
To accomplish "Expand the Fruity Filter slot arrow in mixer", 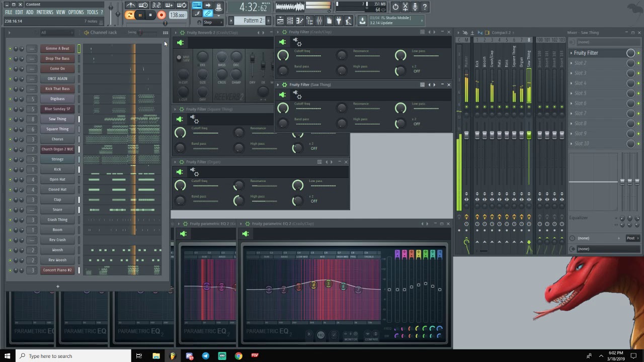I will pyautogui.click(x=572, y=53).
